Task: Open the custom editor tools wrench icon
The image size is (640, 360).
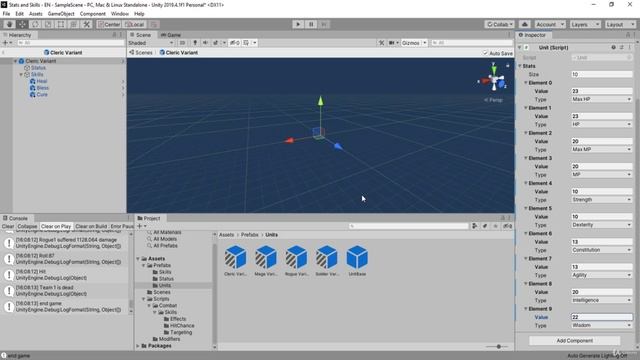Action: pos(87,24)
